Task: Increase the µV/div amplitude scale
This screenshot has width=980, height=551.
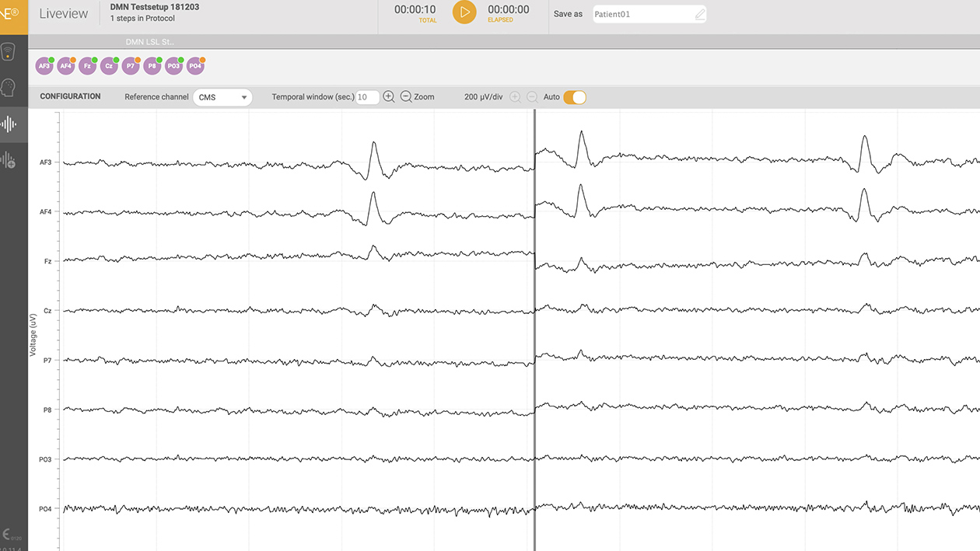Action: click(x=515, y=97)
